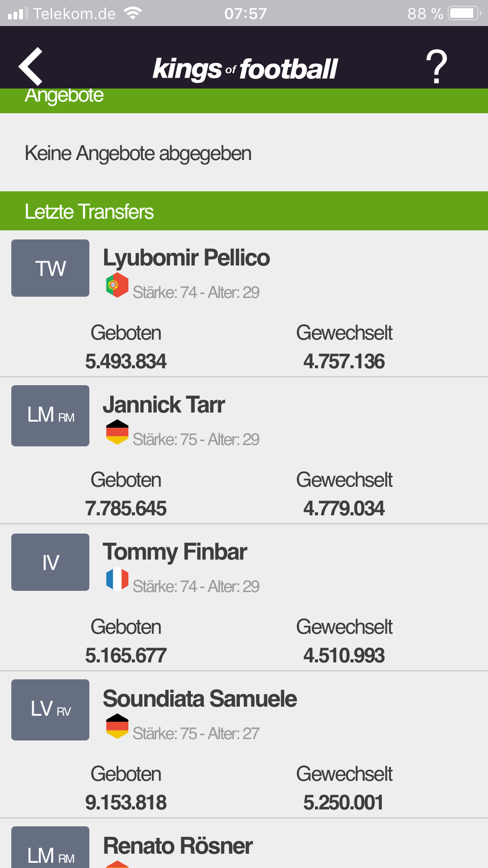Open player Jannick Tarr
The image size is (488, 868).
tap(164, 405)
